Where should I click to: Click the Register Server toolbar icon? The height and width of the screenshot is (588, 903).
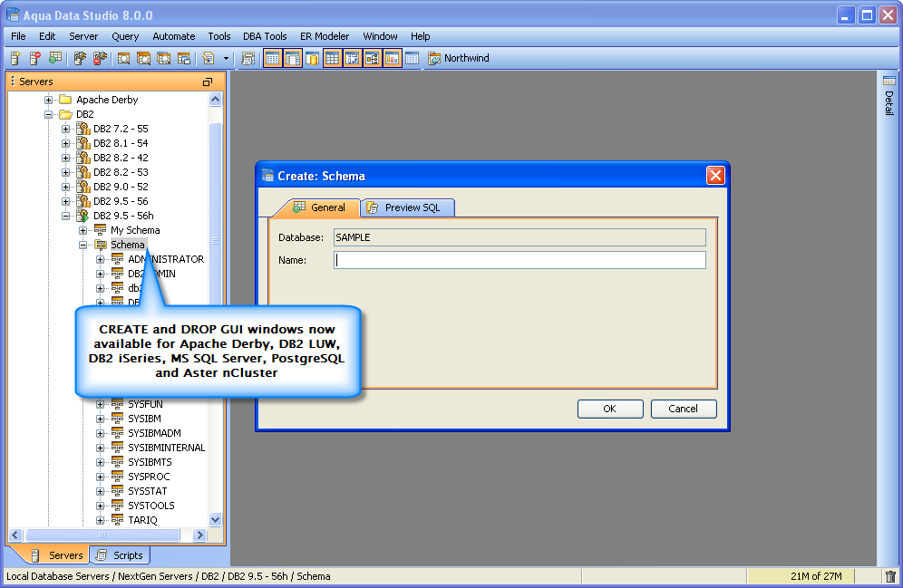click(15, 58)
